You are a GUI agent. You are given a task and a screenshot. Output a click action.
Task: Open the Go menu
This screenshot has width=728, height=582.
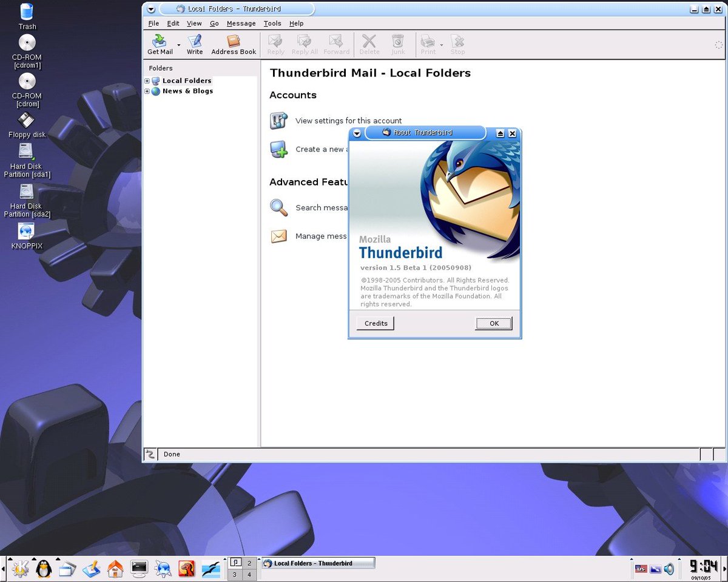[x=214, y=23]
